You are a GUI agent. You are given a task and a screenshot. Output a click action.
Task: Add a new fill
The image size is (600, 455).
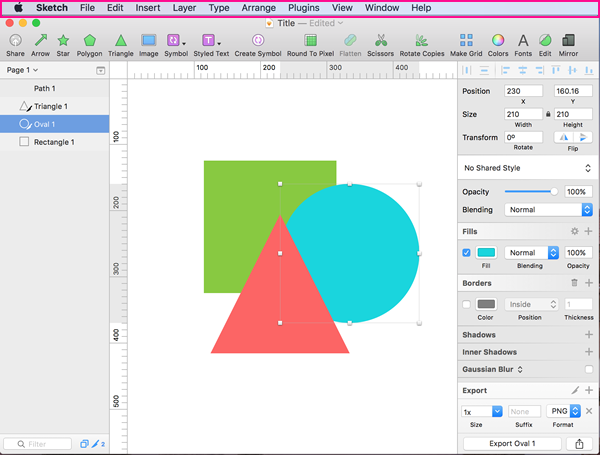[589, 231]
